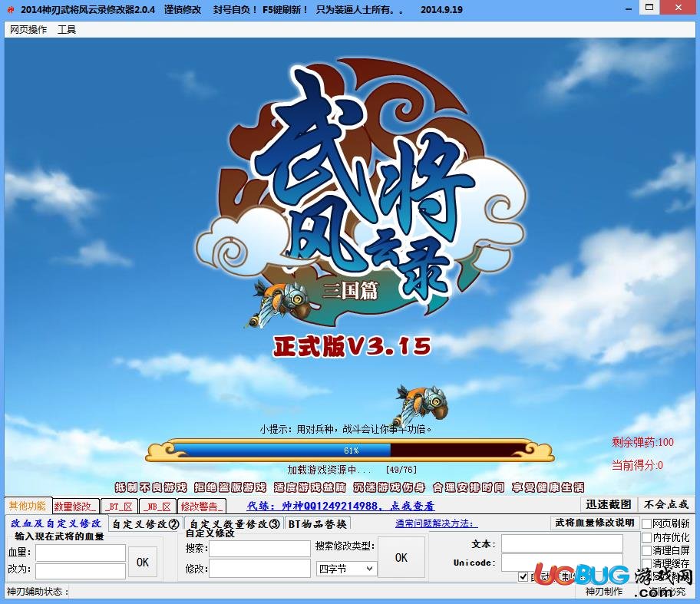The height and width of the screenshot is (604, 700).
Task: Click the Unicode input field
Action: point(562,563)
